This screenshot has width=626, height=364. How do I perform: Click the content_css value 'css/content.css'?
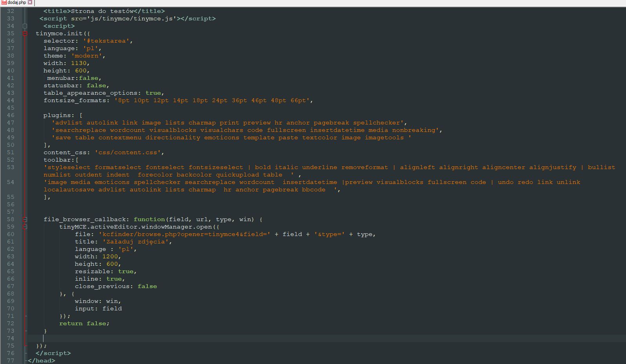(128, 153)
